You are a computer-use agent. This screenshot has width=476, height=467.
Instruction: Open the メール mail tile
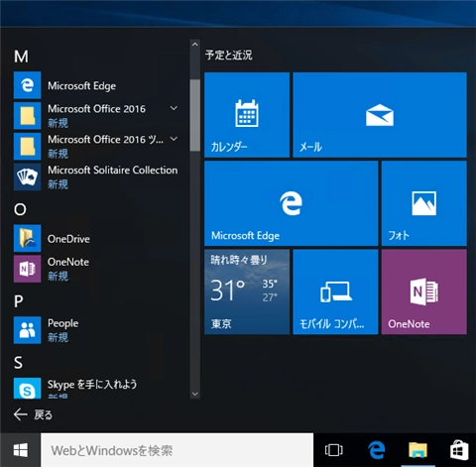coord(380,115)
